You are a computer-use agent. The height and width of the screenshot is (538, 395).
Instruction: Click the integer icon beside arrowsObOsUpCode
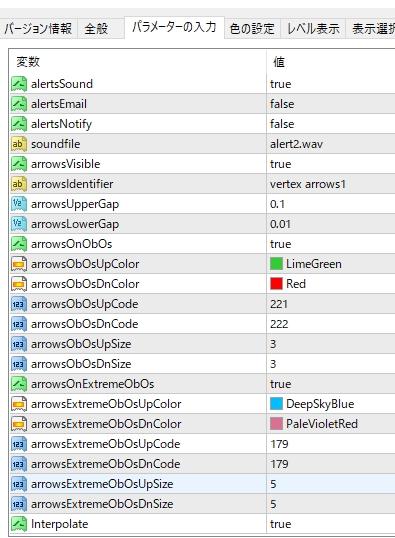(19, 304)
